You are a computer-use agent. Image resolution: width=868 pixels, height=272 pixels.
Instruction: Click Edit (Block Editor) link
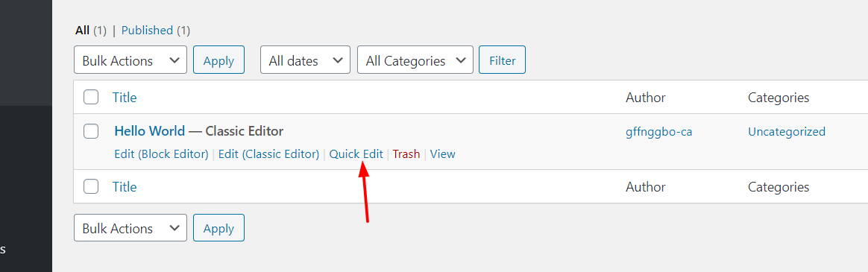pyautogui.click(x=161, y=154)
